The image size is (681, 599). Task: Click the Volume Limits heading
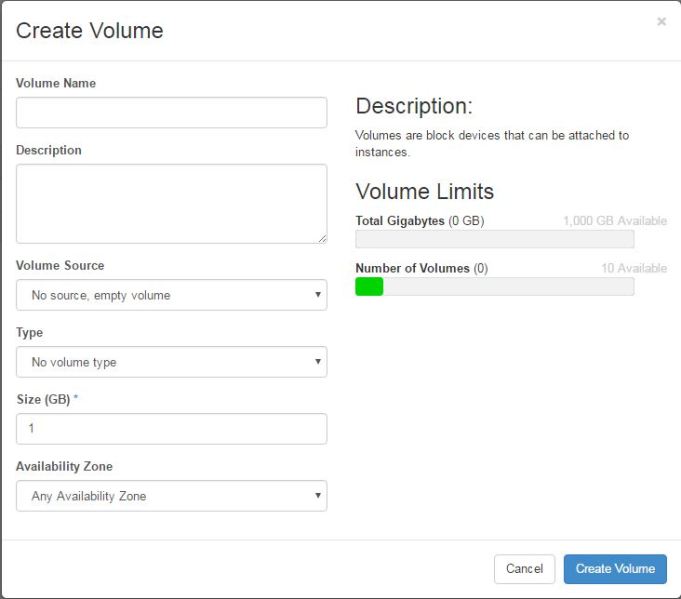tap(425, 191)
